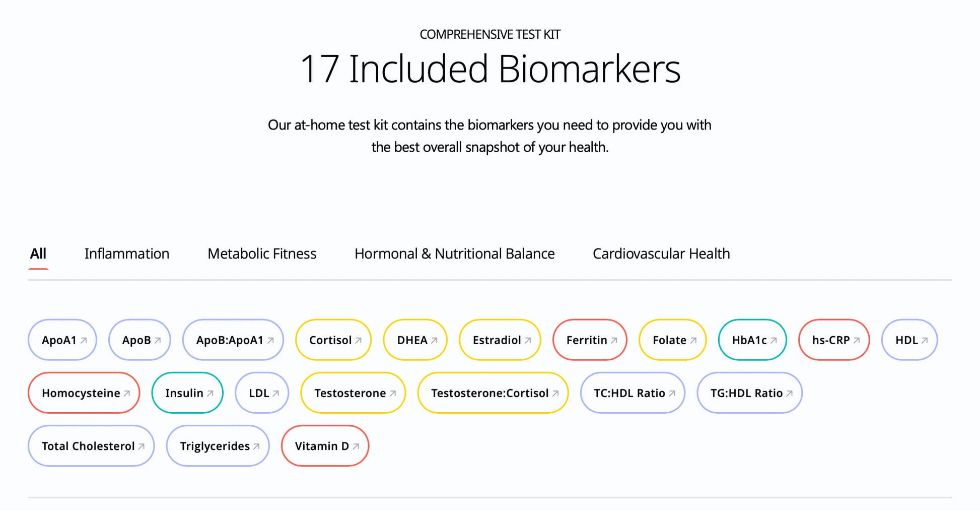Select the All tab
Viewport: 980px width, 511px height.
click(38, 253)
